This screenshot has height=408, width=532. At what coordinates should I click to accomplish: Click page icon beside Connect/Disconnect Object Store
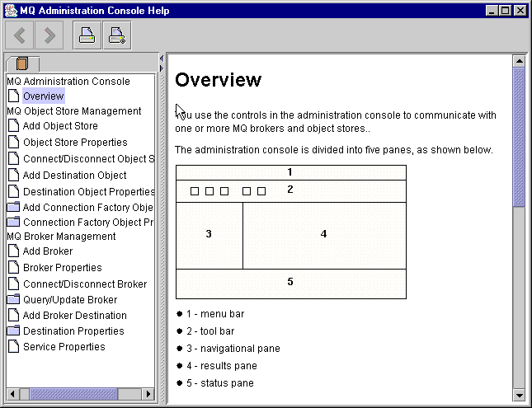(13, 158)
